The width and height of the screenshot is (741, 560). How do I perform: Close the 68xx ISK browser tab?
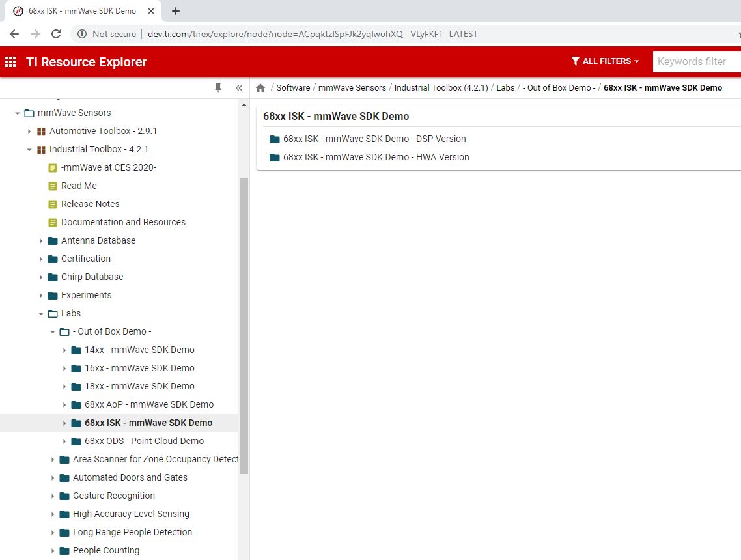tap(151, 11)
